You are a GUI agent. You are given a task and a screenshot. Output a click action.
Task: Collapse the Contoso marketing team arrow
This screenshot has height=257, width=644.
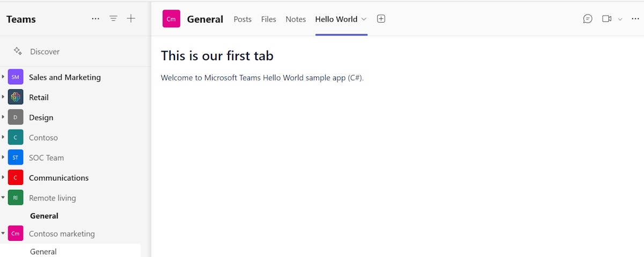(3, 234)
